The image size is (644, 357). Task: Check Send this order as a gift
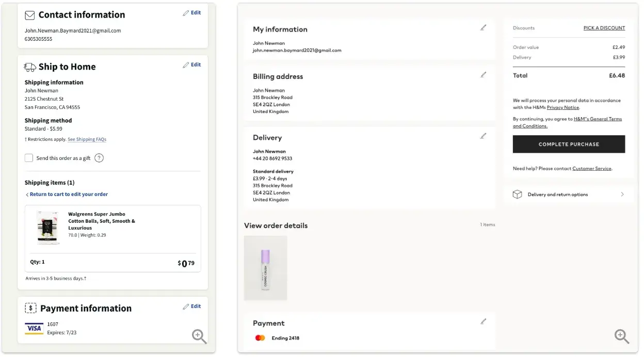(29, 158)
